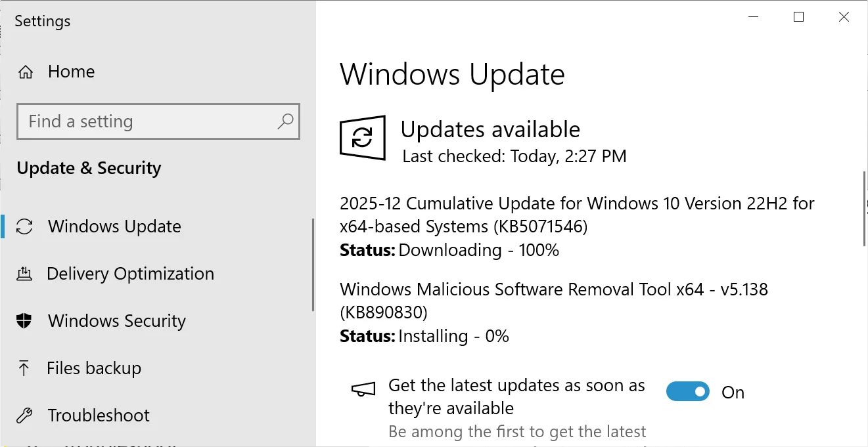Click the magnifier icon in the search box
Image resolution: width=868 pixels, height=447 pixels.
285,122
